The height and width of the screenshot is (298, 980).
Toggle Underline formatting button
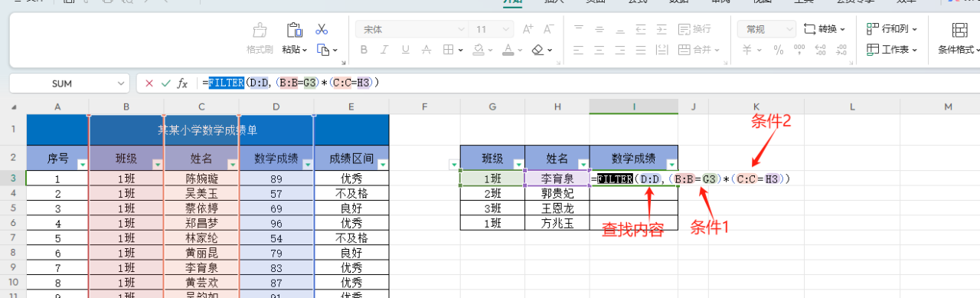click(x=407, y=50)
